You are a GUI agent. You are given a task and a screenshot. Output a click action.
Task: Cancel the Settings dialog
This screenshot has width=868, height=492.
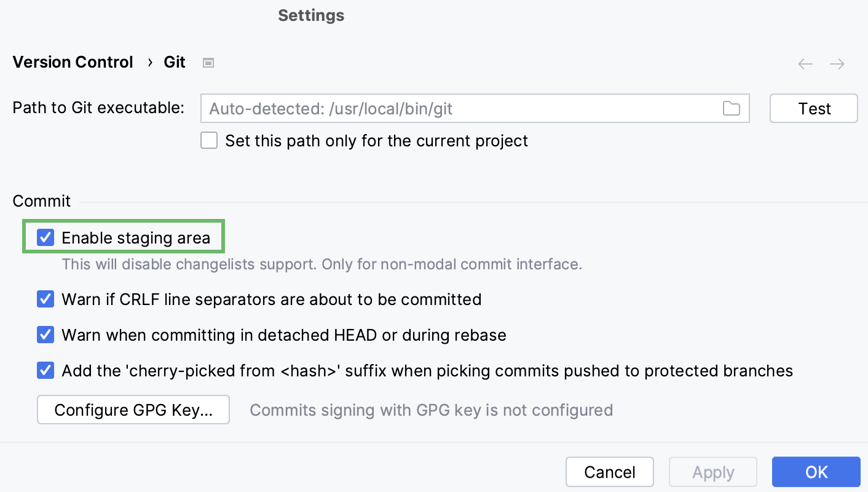(609, 472)
